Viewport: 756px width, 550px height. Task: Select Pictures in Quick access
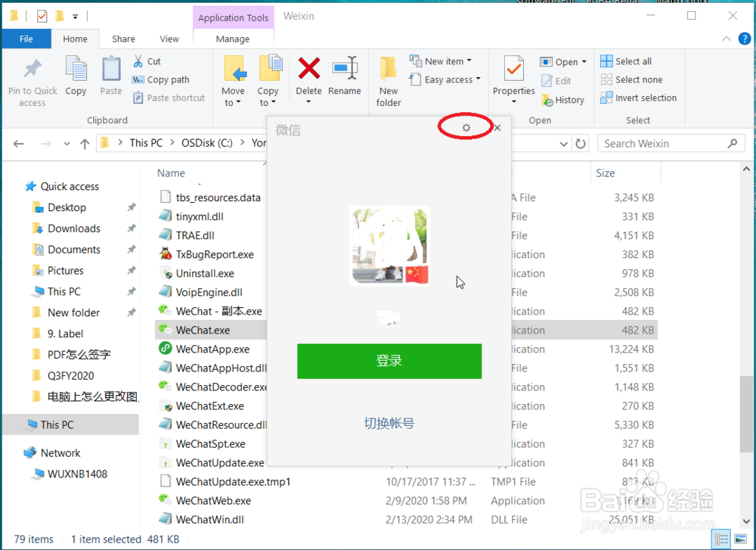(x=65, y=271)
